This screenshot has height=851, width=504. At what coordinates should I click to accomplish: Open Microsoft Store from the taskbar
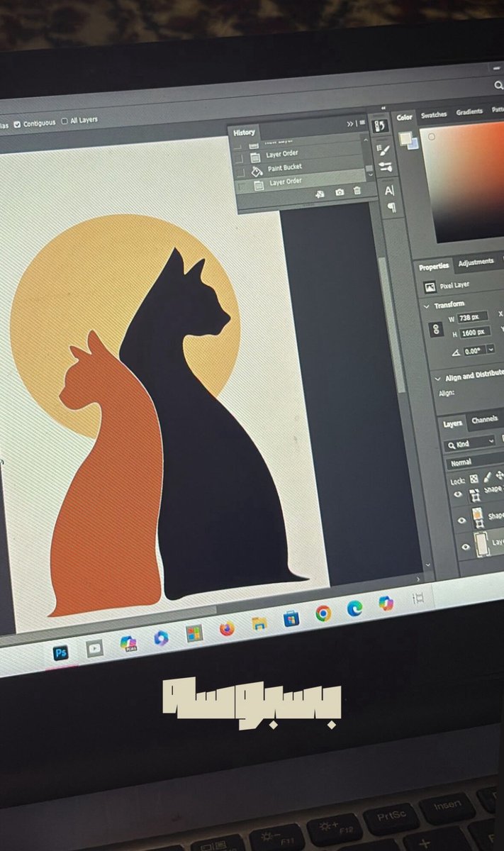291,618
